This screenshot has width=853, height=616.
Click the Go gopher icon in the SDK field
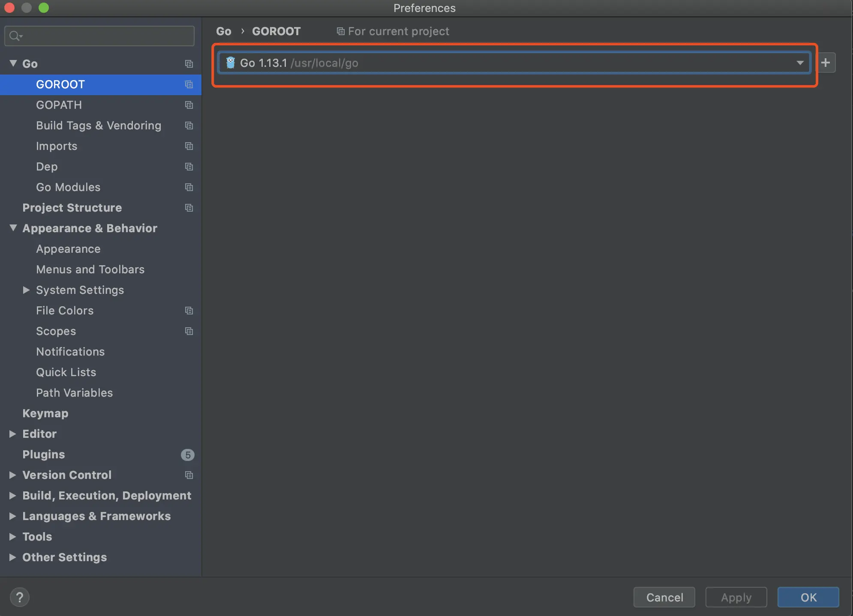pyautogui.click(x=231, y=63)
